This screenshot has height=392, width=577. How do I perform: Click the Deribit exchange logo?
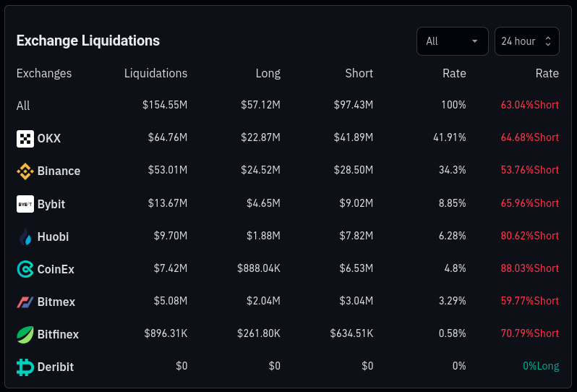25,367
